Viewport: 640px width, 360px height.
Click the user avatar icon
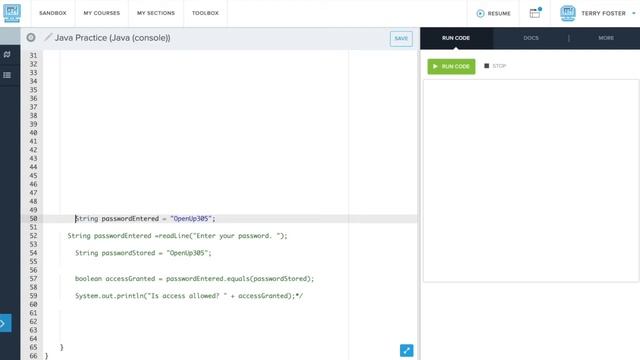568,13
